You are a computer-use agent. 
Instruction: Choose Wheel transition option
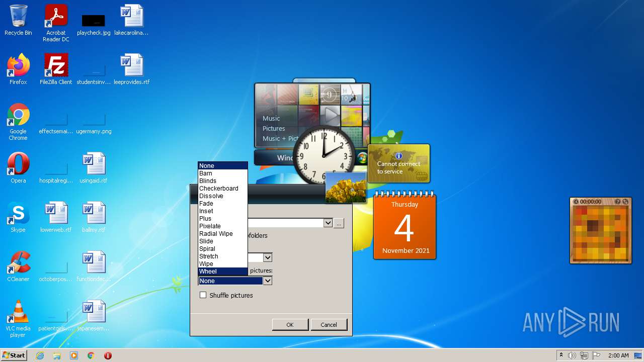coord(223,271)
